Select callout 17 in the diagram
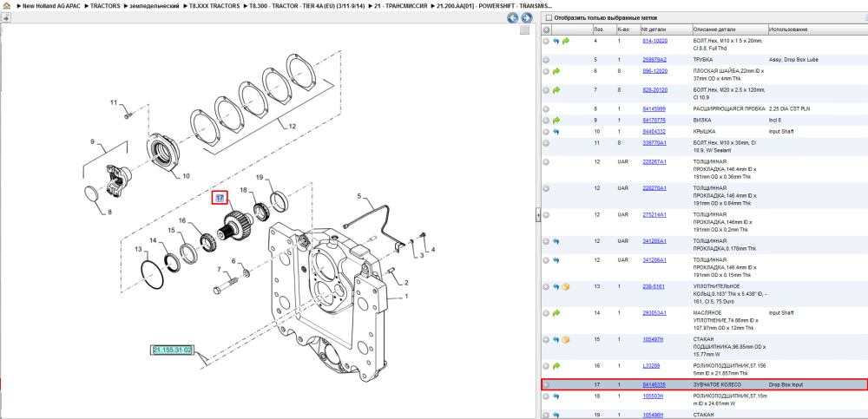This screenshot has width=868, height=419. pyautogui.click(x=220, y=198)
